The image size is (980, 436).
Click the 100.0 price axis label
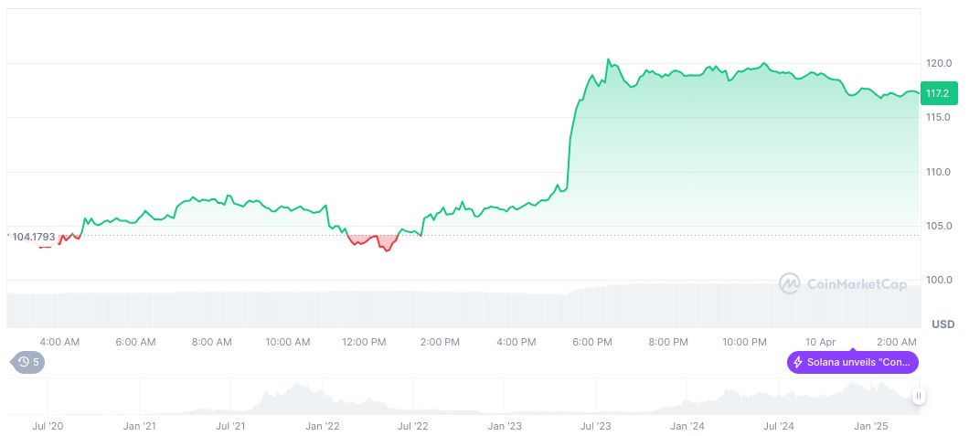(939, 280)
